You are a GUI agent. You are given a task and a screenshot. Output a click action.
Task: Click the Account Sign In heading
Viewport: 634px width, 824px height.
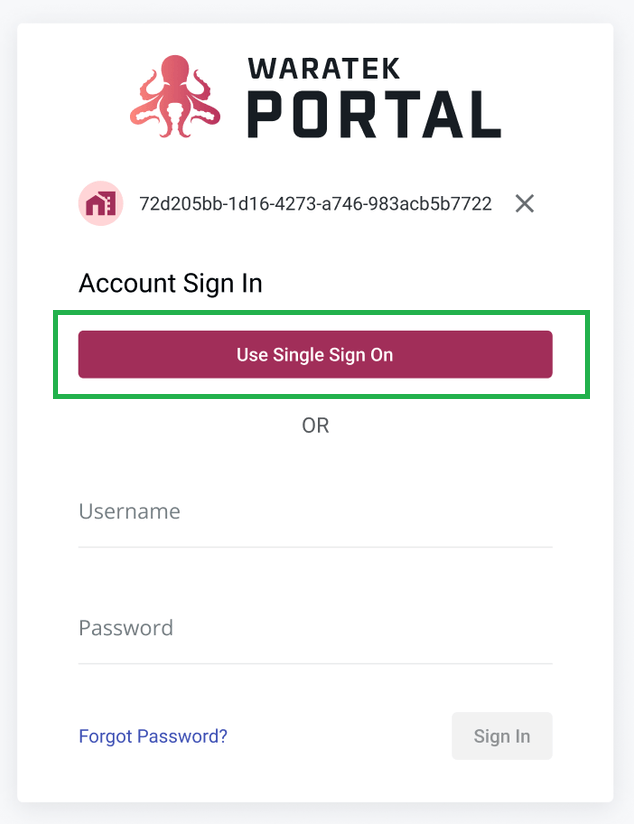170,284
